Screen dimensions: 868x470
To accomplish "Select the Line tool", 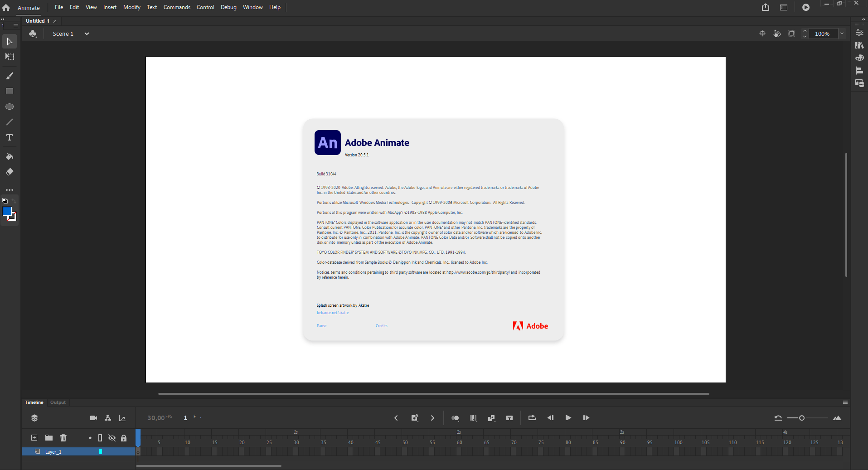I will tap(10, 122).
